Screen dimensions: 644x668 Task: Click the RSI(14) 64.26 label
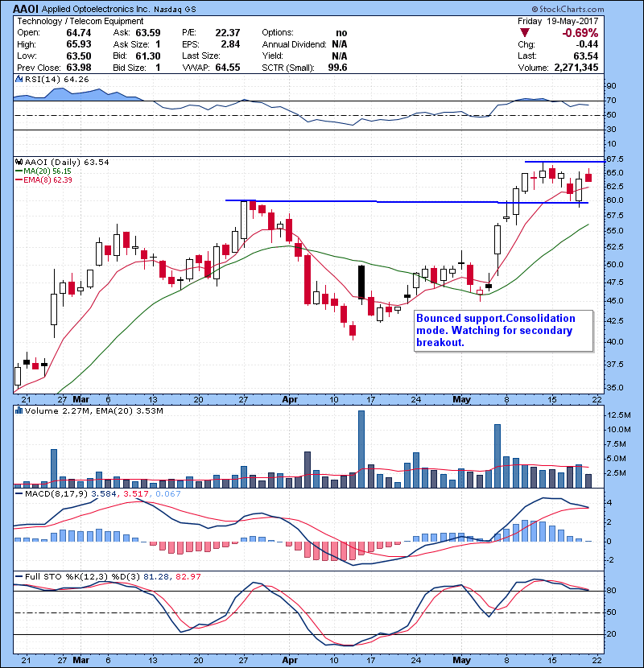coord(56,79)
